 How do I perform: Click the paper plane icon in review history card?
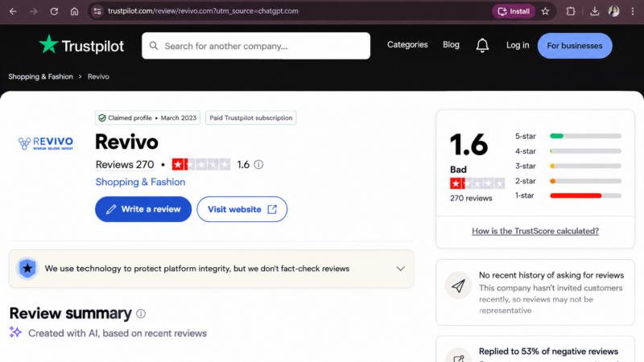click(x=458, y=286)
